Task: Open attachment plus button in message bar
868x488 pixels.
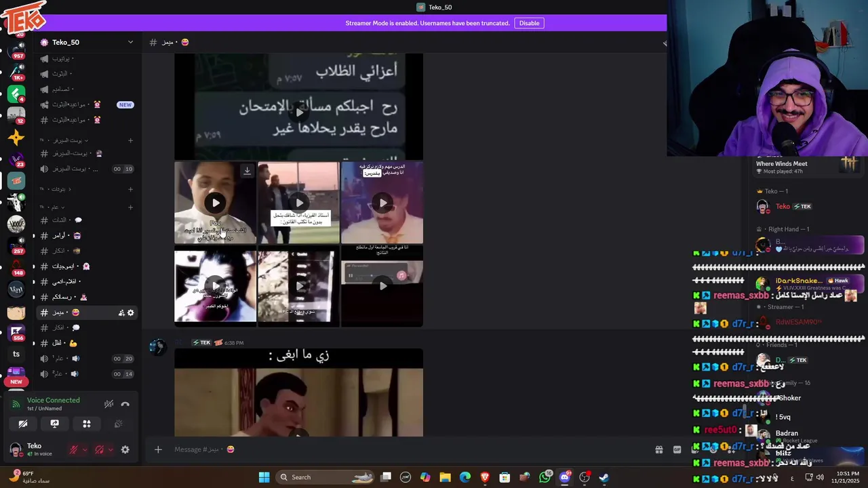Action: point(158,449)
